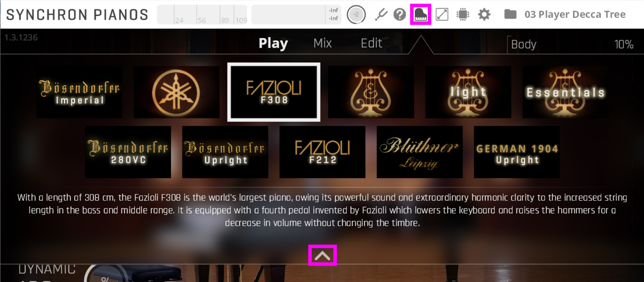644x282 pixels.
Task: Open the gear settings menu
Action: click(484, 15)
